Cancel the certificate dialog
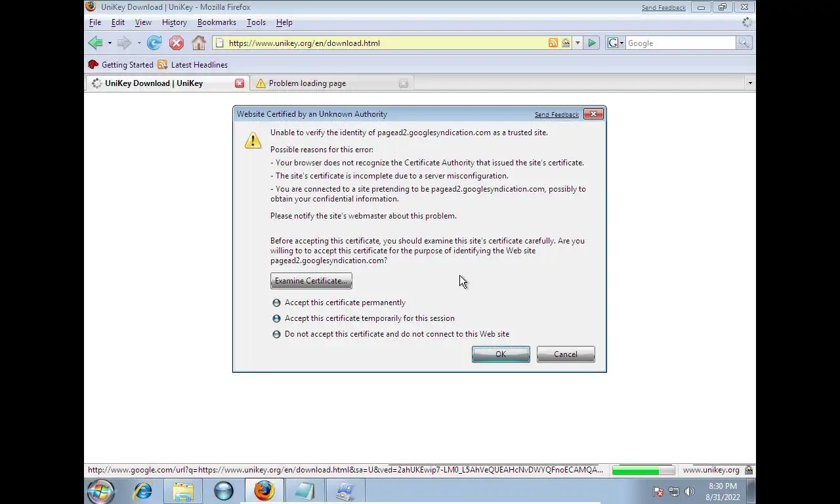The width and height of the screenshot is (840, 504). point(566,354)
